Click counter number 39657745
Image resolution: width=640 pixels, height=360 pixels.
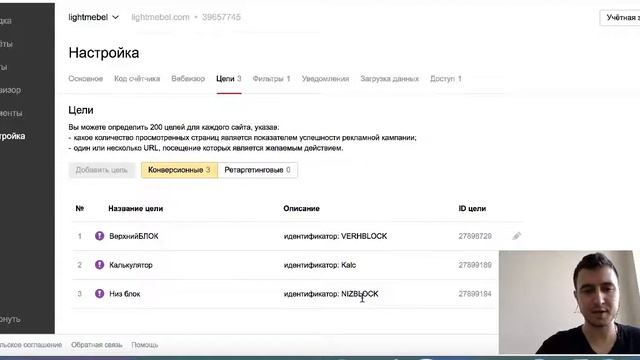tap(221, 17)
